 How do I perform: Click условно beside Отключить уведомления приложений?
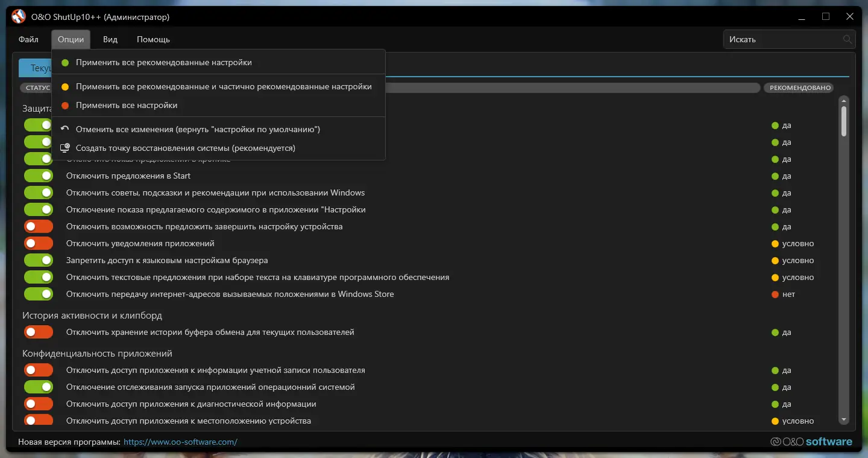coord(793,244)
